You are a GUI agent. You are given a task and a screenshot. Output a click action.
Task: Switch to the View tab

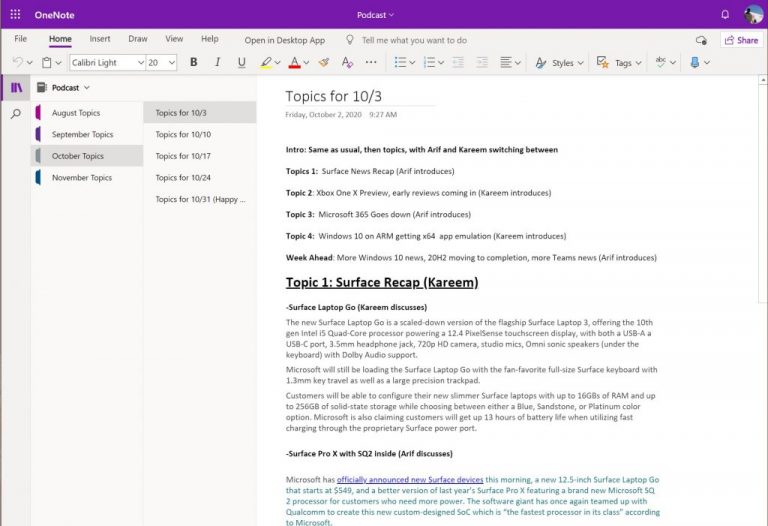tap(174, 39)
